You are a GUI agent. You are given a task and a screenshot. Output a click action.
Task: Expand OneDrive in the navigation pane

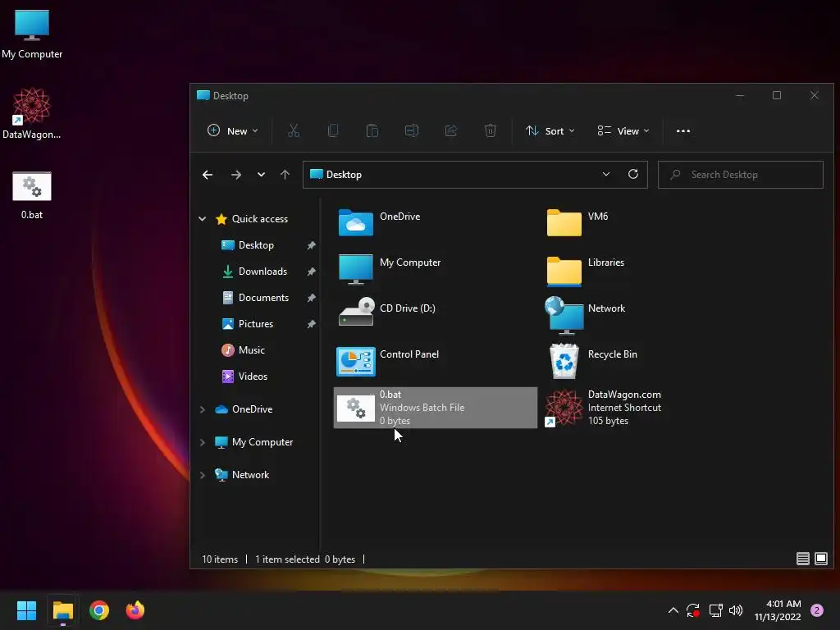point(203,409)
